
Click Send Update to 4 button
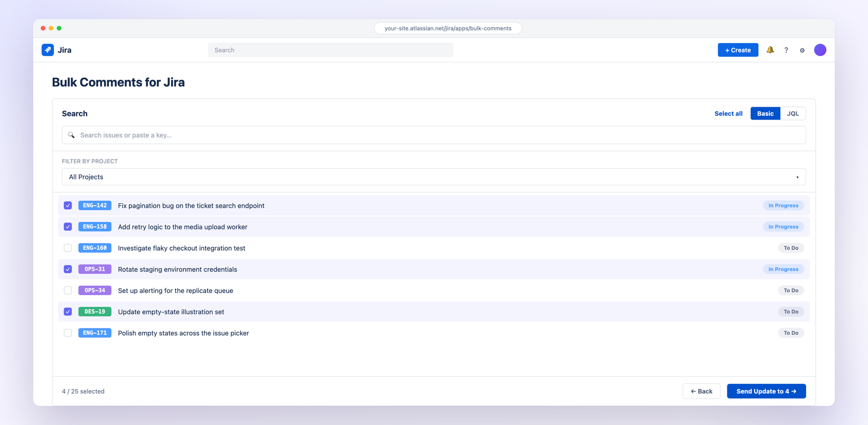point(766,391)
